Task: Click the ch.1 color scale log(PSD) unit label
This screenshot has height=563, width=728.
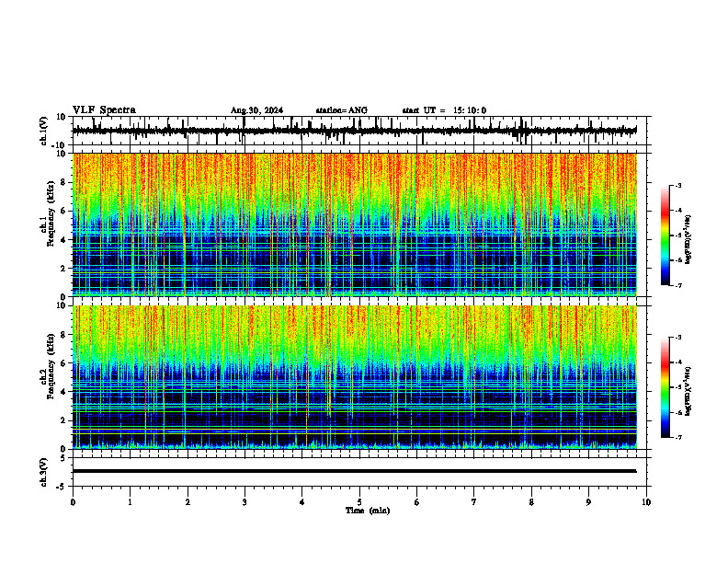Action: coord(688,239)
